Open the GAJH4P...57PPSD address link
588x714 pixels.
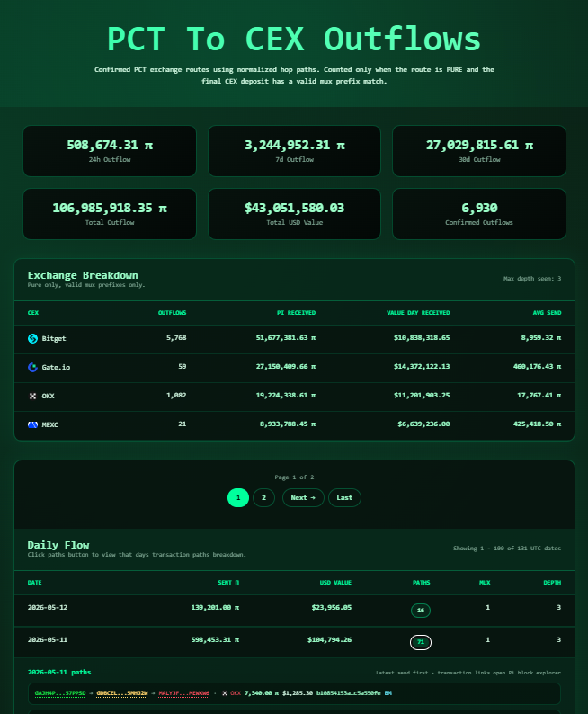(60, 693)
